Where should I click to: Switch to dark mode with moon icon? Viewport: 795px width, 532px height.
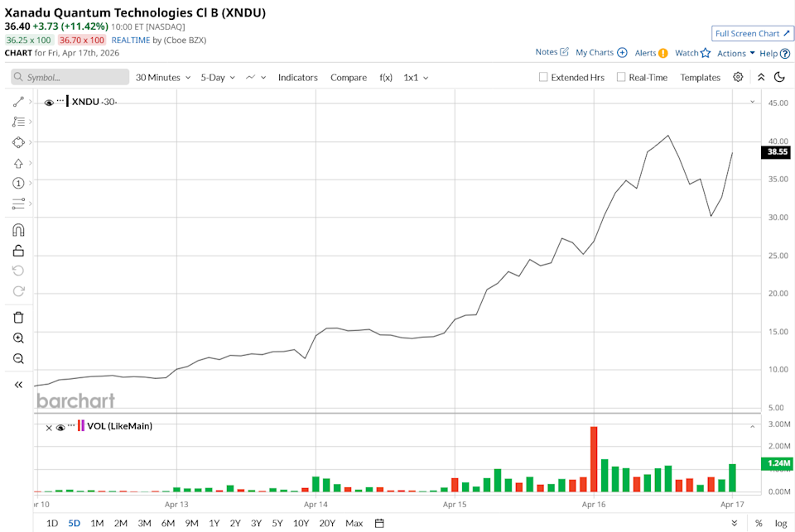point(779,77)
